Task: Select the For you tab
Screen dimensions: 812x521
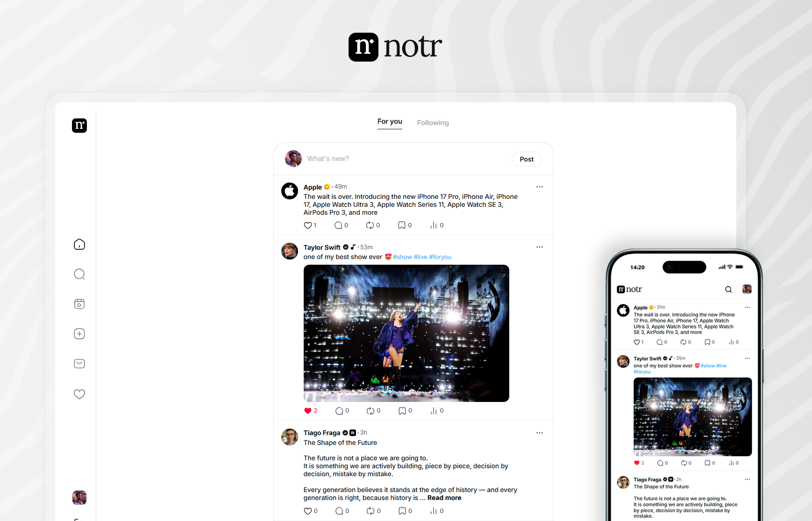Action: [x=390, y=121]
